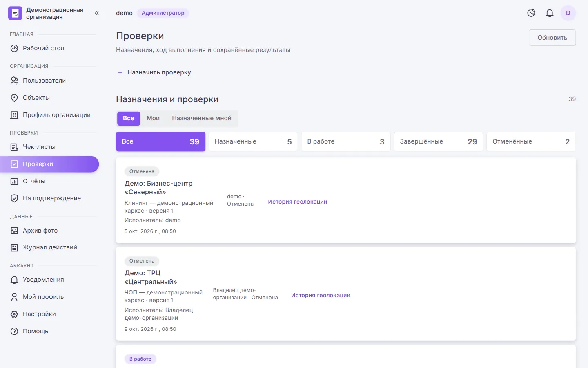Image resolution: width=588 pixels, height=368 pixels.
Task: Click date 5 окт. 2026 г., 08:50
Action: click(150, 231)
